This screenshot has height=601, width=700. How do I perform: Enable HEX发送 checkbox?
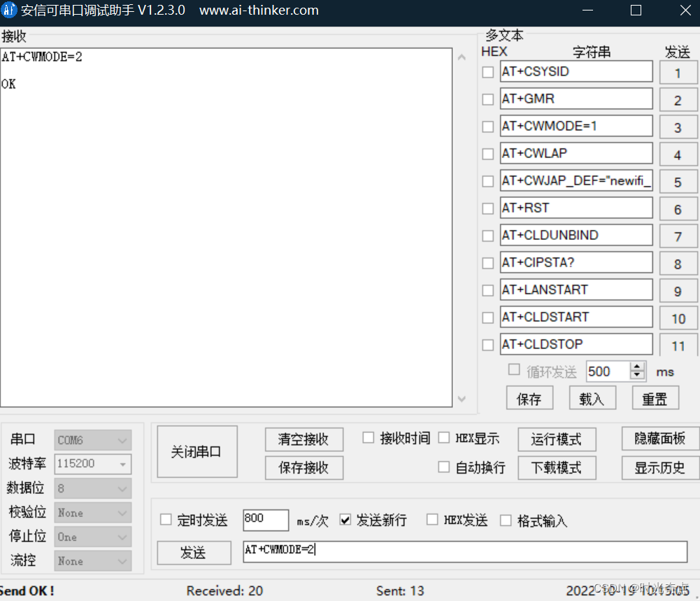[432, 519]
